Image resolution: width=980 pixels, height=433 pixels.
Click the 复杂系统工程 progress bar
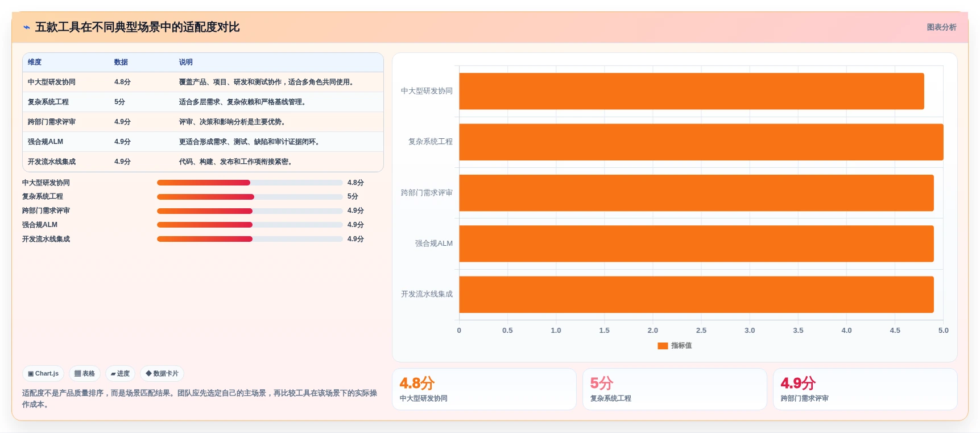click(x=250, y=197)
